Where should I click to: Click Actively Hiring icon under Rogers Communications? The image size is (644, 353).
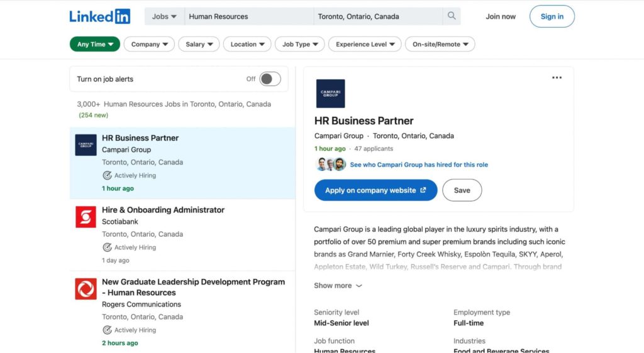(x=107, y=330)
